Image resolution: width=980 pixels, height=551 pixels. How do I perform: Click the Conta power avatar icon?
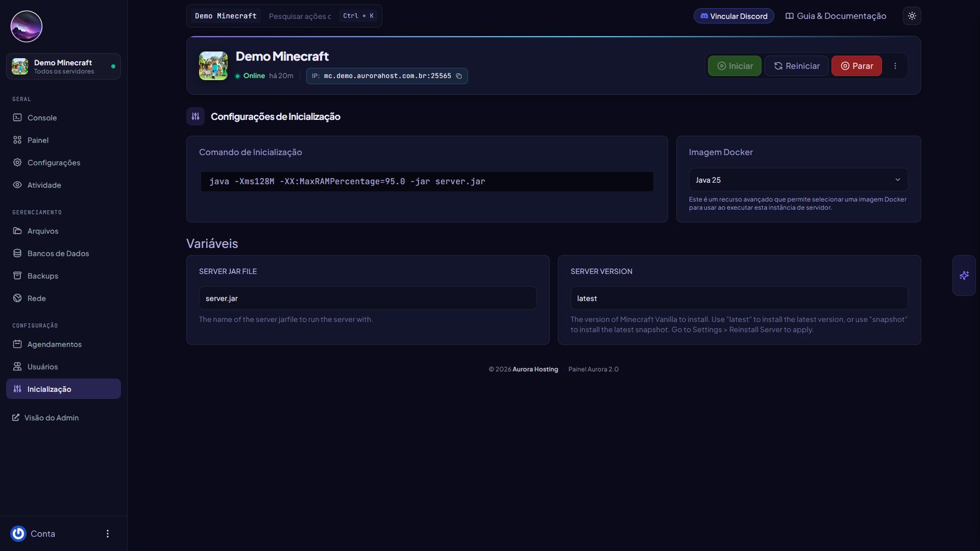pos(18,534)
